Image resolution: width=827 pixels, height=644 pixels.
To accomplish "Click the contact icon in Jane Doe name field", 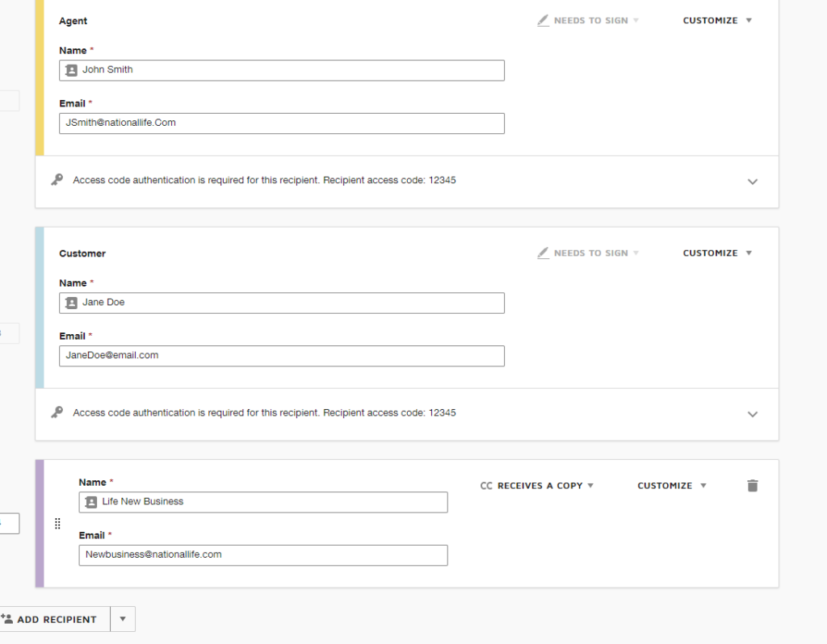I will point(71,303).
